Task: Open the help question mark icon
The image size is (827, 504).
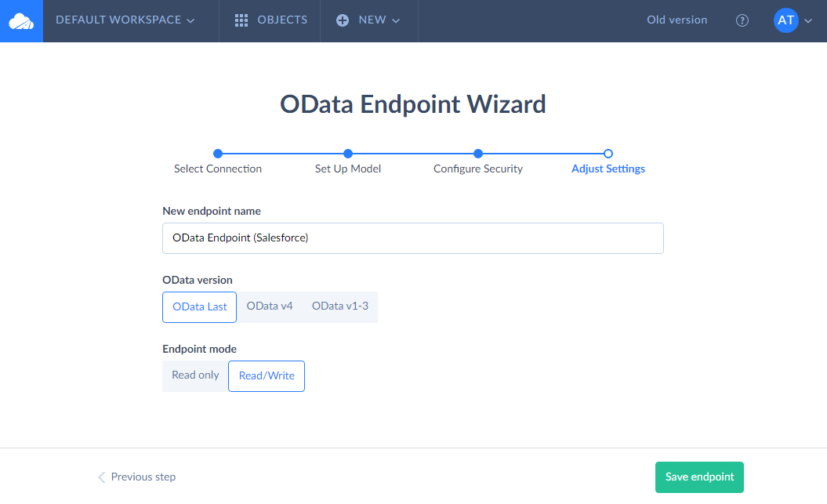Action: (742, 20)
